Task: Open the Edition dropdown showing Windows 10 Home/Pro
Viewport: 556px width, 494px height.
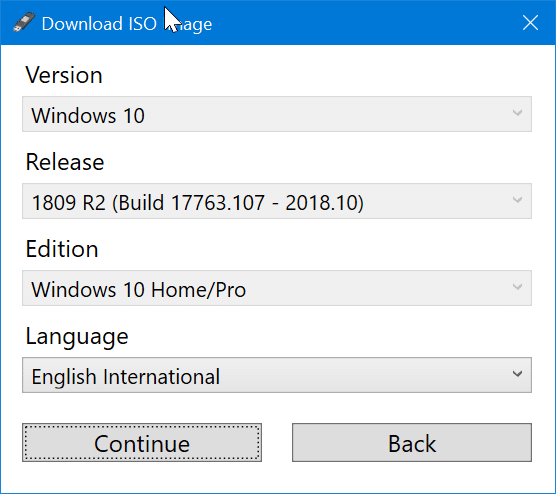Action: point(277,288)
